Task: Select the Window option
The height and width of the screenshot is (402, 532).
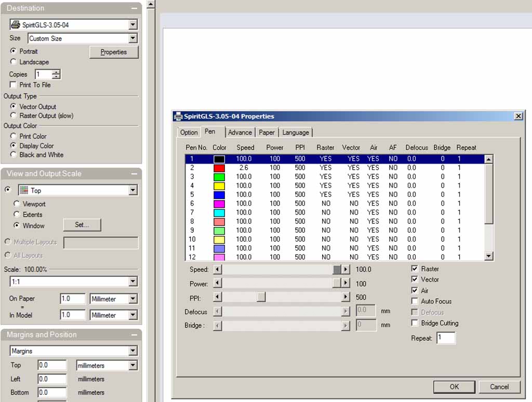Action: click(x=16, y=225)
